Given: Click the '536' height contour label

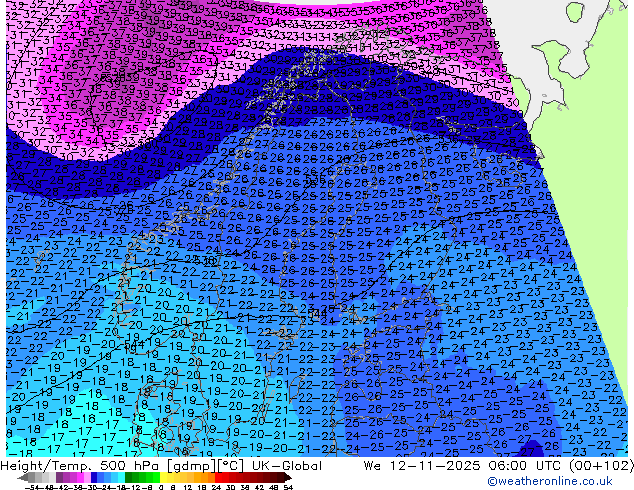Looking at the screenshot, I should (x=315, y=178).
